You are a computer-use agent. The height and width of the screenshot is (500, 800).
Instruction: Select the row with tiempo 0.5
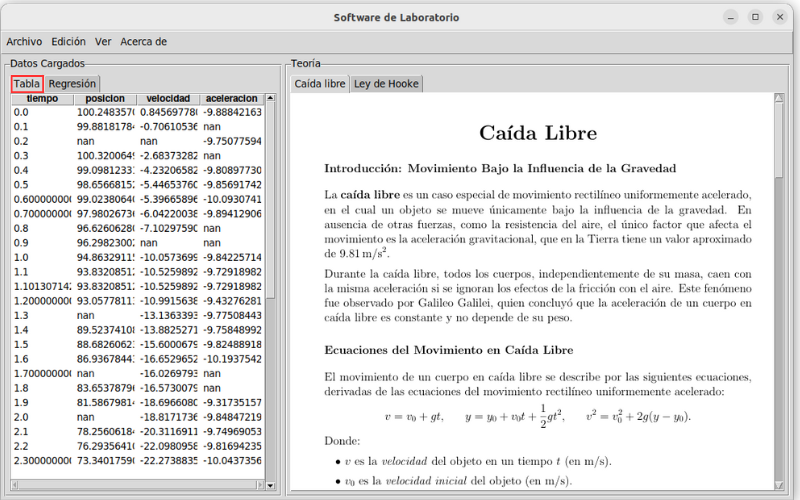pyautogui.click(x=138, y=185)
